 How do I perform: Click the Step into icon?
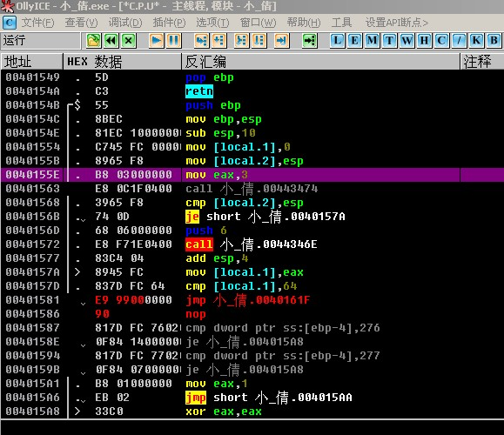(x=202, y=41)
